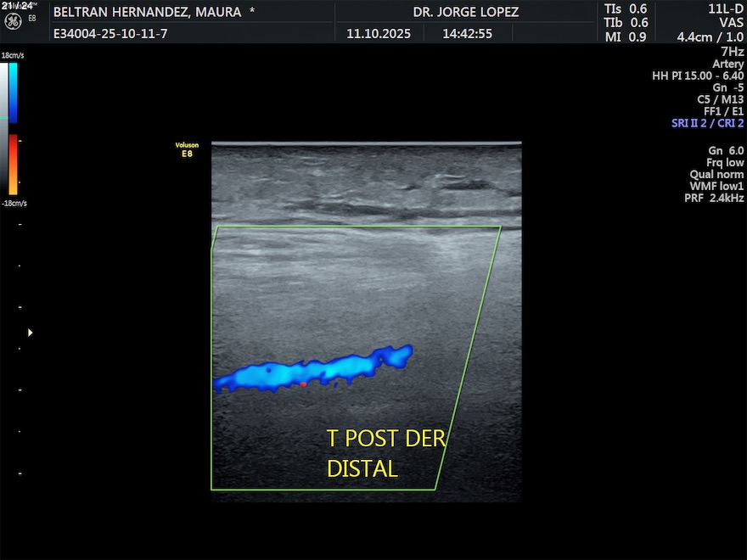Image resolution: width=747 pixels, height=560 pixels.
Task: Click the small red flow spot
Action: pyautogui.click(x=303, y=384)
